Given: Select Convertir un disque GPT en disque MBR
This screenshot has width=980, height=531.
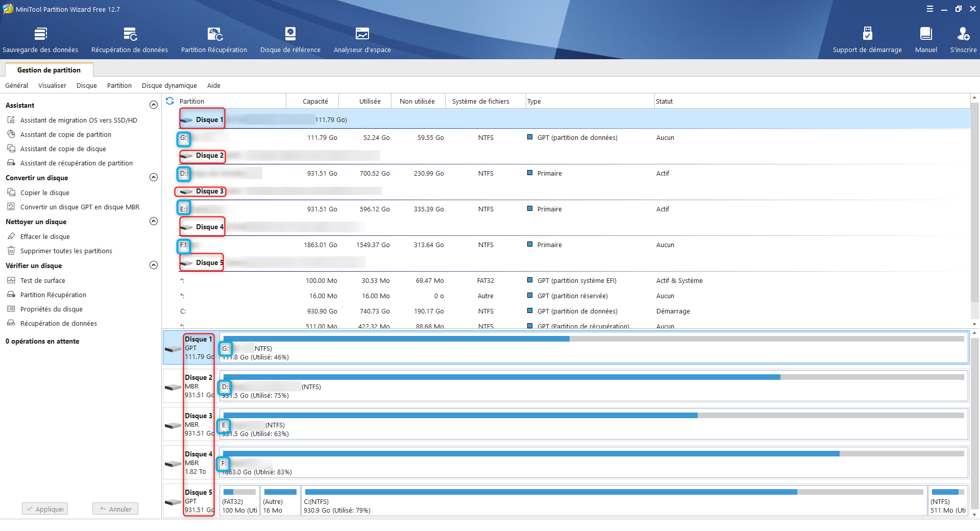Looking at the screenshot, I should pos(80,207).
